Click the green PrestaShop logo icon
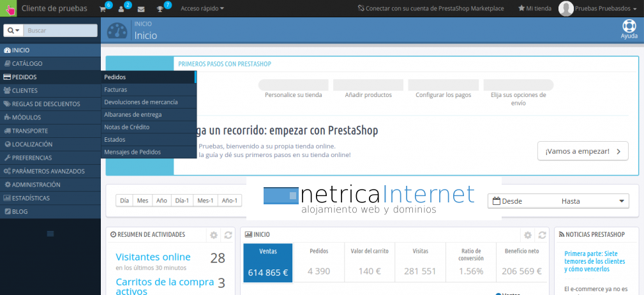Image resolution: width=644 pixels, height=295 pixels. (8, 8)
